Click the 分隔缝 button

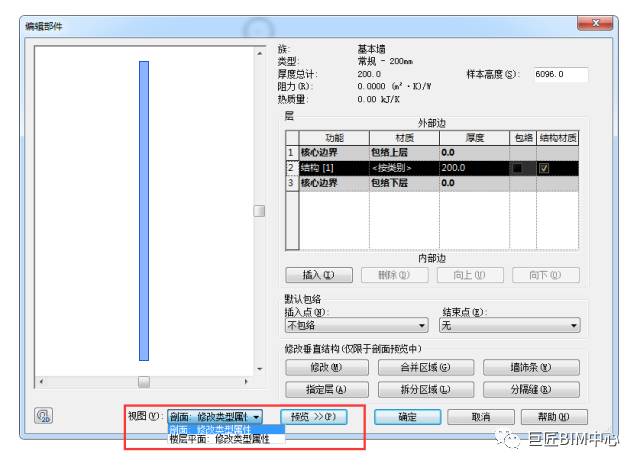[x=531, y=389]
